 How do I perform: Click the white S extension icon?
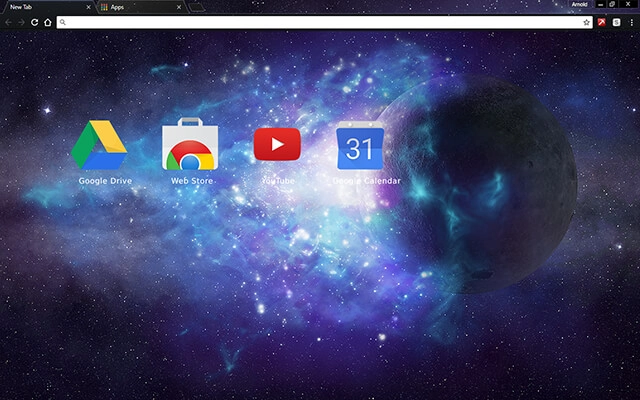click(616, 22)
